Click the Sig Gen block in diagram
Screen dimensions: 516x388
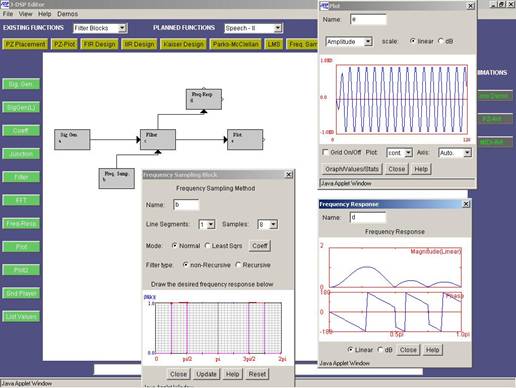point(72,139)
